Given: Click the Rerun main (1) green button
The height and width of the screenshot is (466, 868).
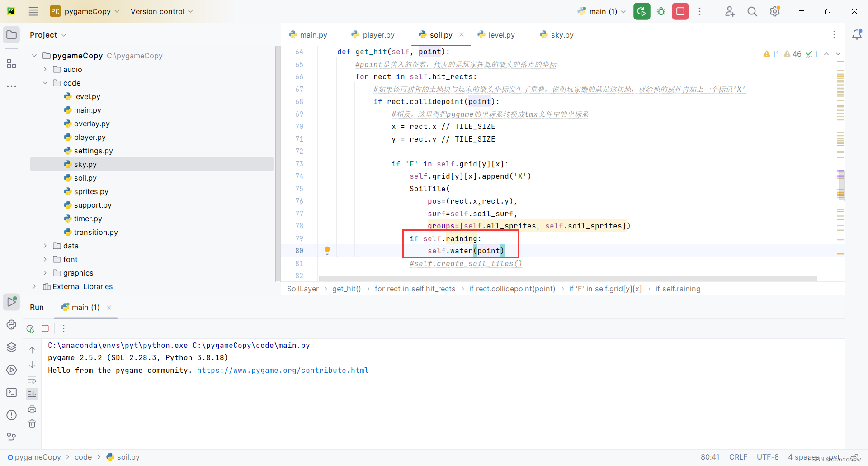Looking at the screenshot, I should (642, 11).
